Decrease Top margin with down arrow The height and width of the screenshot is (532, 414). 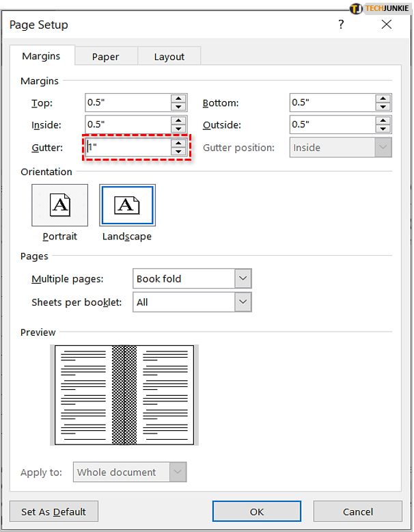(178, 107)
